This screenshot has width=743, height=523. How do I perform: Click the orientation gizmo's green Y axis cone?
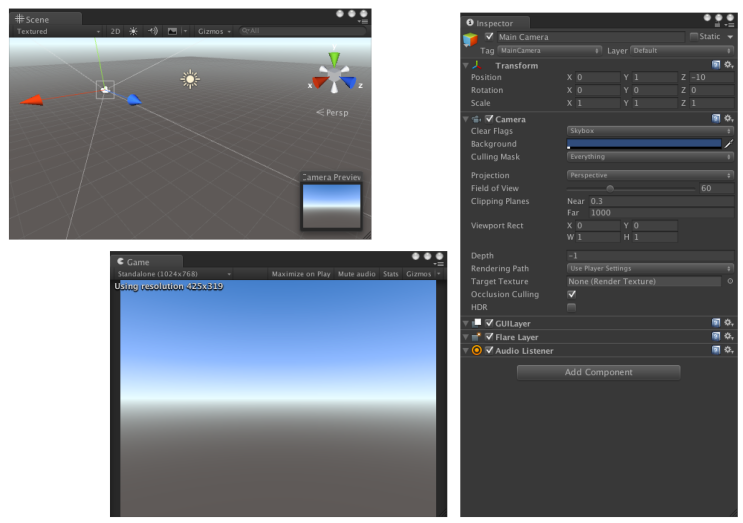point(333,59)
